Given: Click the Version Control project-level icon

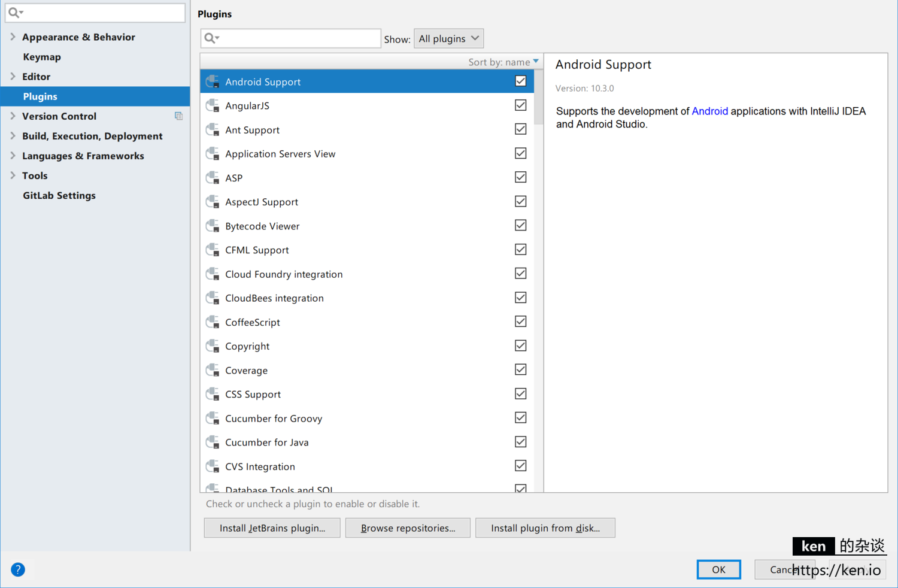Looking at the screenshot, I should coord(178,116).
